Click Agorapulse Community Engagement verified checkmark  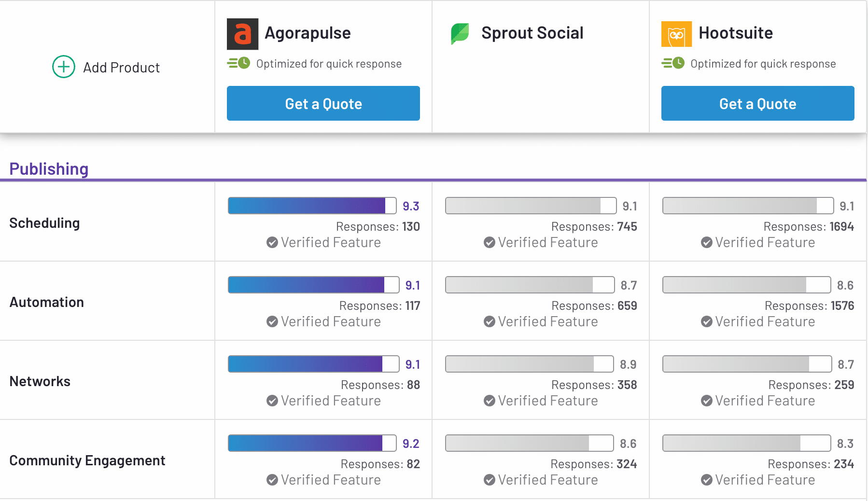[x=272, y=480]
